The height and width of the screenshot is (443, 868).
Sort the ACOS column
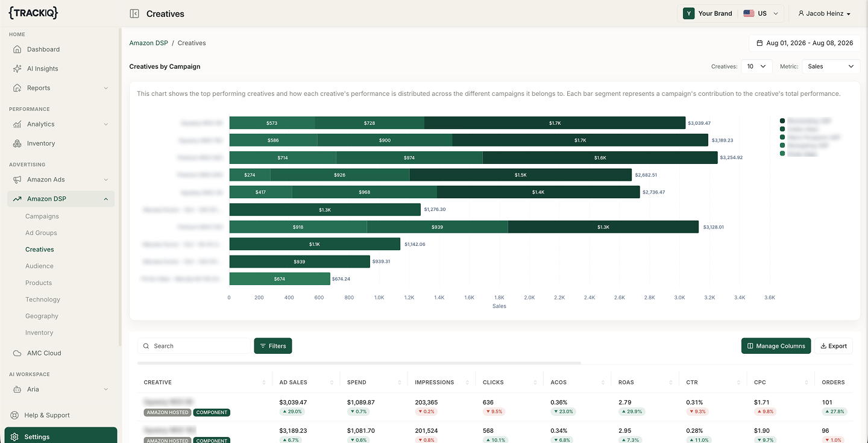point(603,383)
